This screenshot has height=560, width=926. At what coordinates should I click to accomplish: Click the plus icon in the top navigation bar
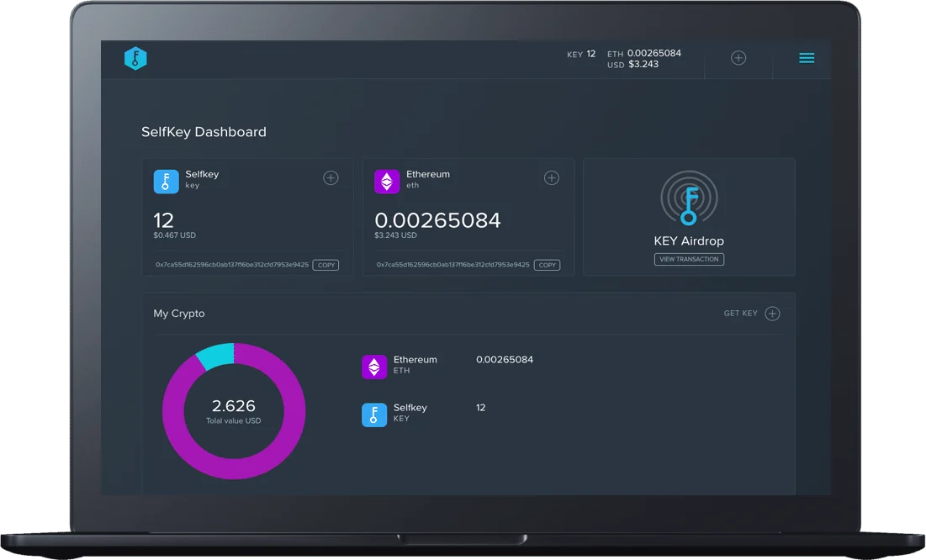738,57
